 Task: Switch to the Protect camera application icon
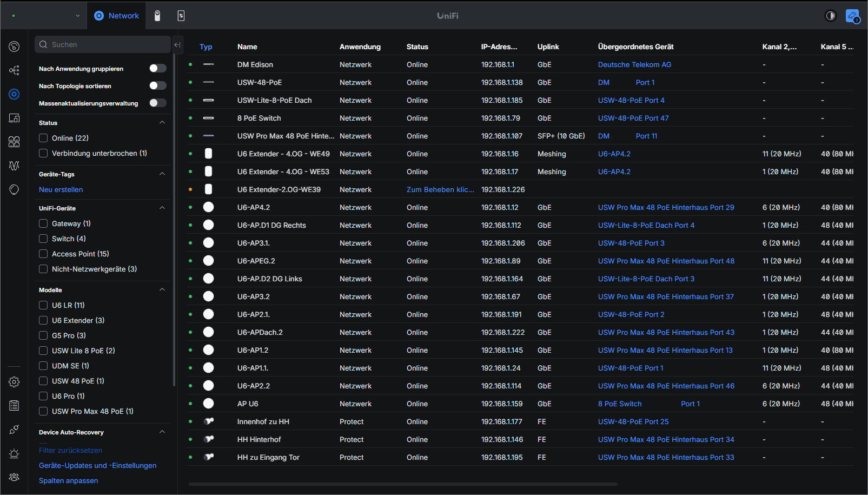tap(157, 16)
